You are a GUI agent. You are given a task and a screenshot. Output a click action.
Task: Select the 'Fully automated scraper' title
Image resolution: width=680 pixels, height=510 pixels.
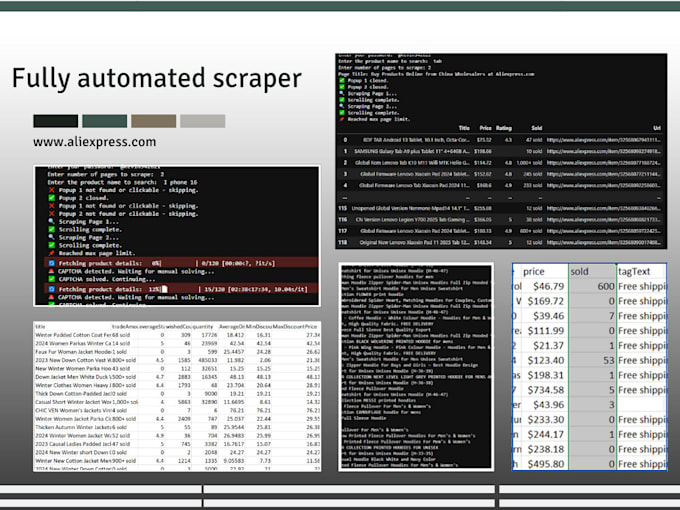[x=157, y=78]
